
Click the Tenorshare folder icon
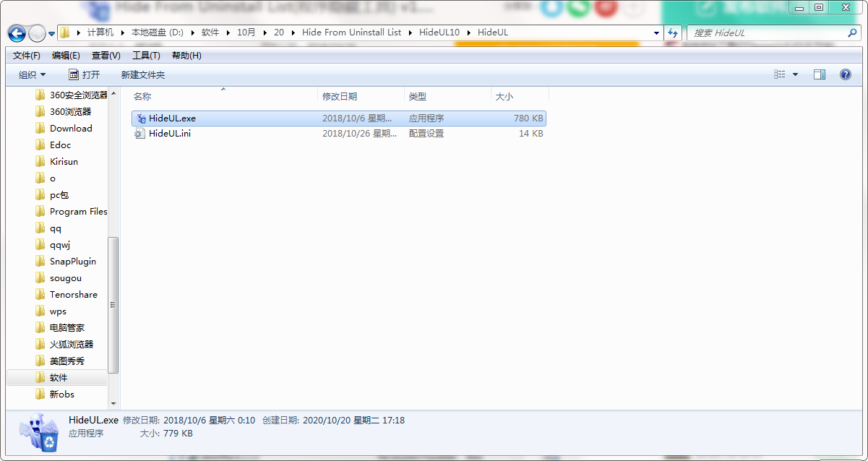pyautogui.click(x=40, y=294)
